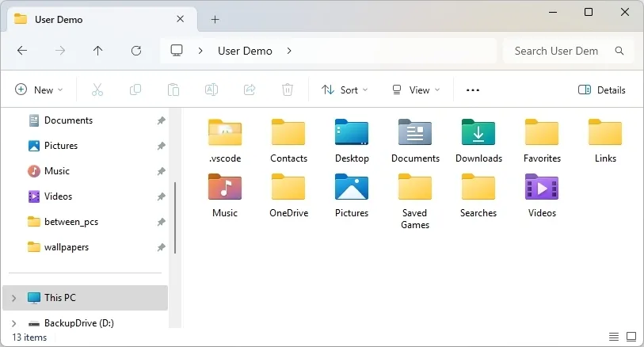Navigate up one folder level
This screenshot has width=644, height=347.
tap(97, 51)
